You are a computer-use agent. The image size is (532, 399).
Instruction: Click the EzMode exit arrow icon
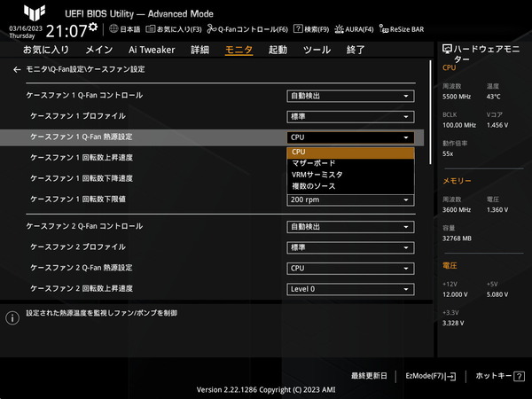click(451, 376)
